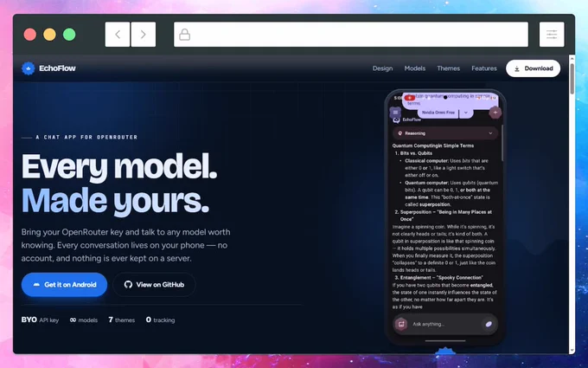Click the EchoFlow logo icon in header

[29, 68]
